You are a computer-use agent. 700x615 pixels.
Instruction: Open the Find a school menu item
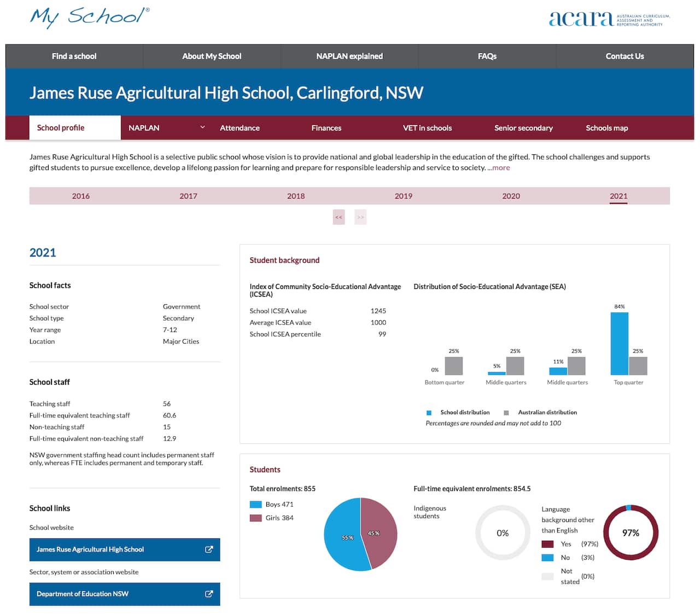click(x=74, y=56)
